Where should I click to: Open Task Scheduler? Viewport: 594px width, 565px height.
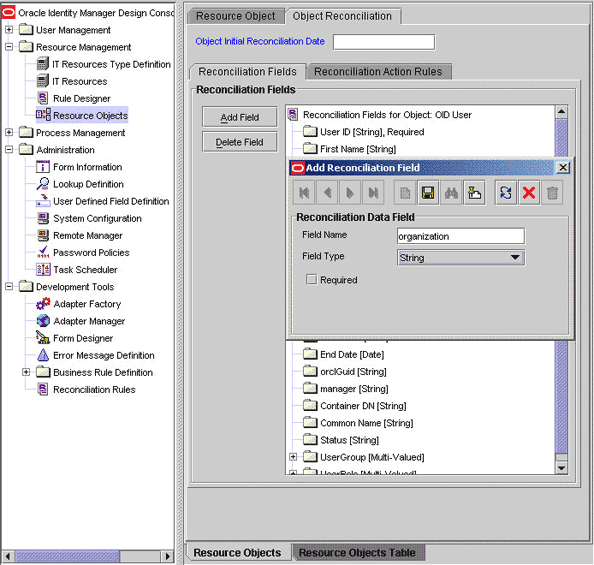pyautogui.click(x=85, y=270)
